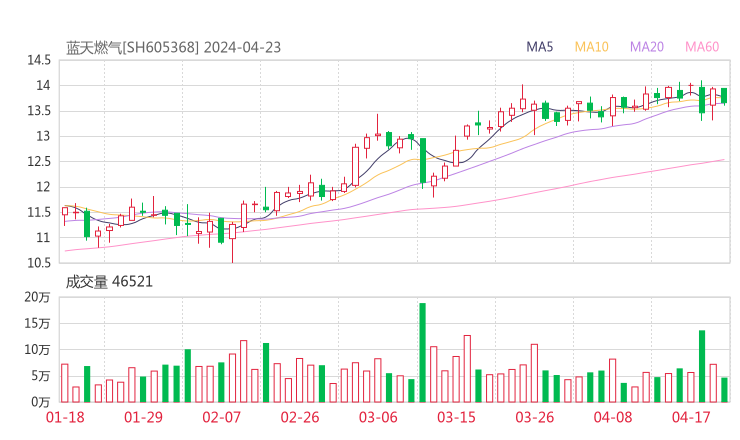Image resolution: width=740 pixels, height=440 pixels.
Task: Click the chart title 蓝天燃气[SH605368] 2024-04-23
Action: 173,48
